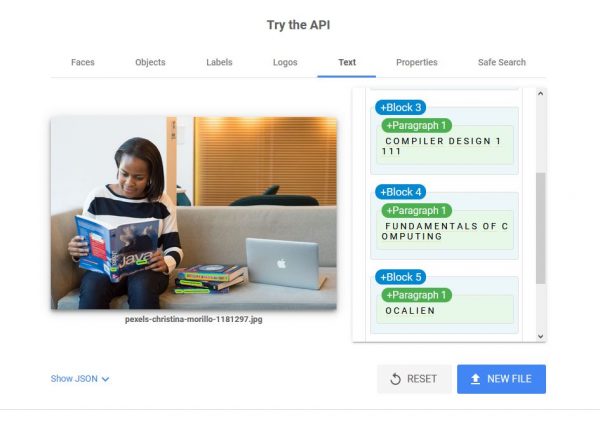The width and height of the screenshot is (600, 430).
Task: Go to the Logos tab
Action: pos(285,62)
